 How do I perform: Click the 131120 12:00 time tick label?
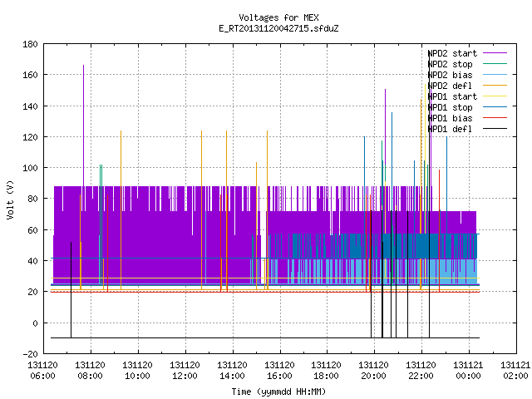[185, 371]
